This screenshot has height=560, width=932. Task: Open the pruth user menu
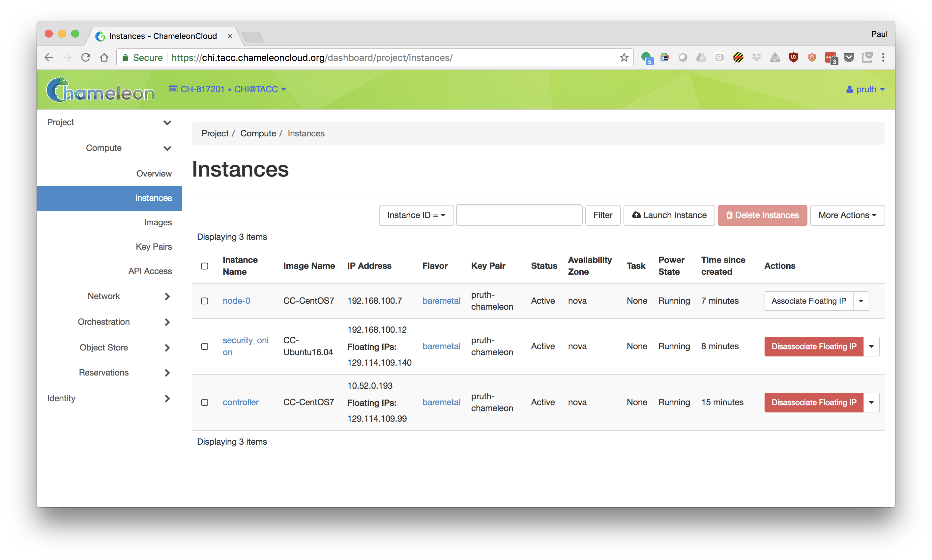865,89
